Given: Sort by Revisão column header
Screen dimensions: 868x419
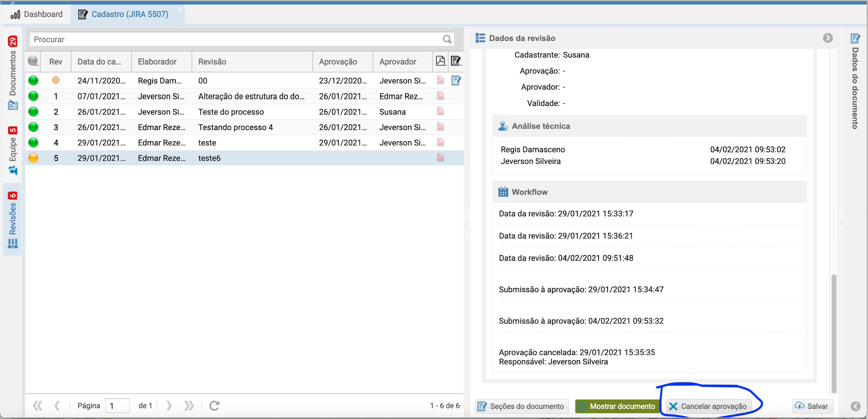Looking at the screenshot, I should pyautogui.click(x=252, y=61).
